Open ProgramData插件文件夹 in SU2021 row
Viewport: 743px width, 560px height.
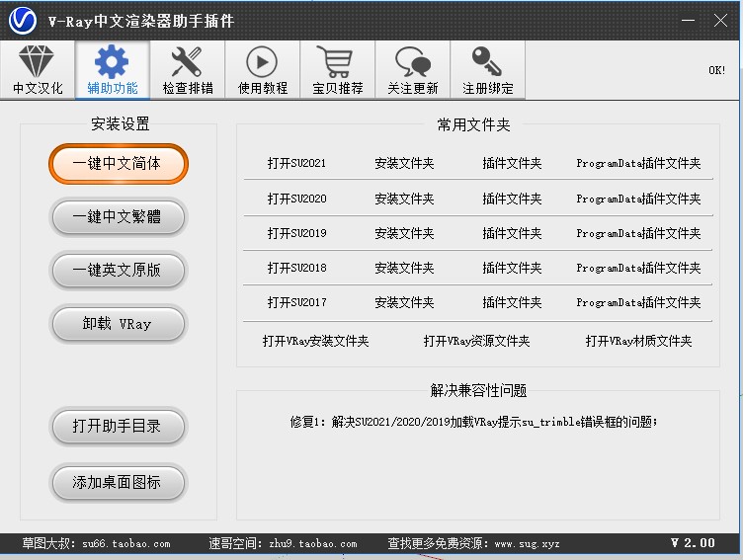click(638, 163)
